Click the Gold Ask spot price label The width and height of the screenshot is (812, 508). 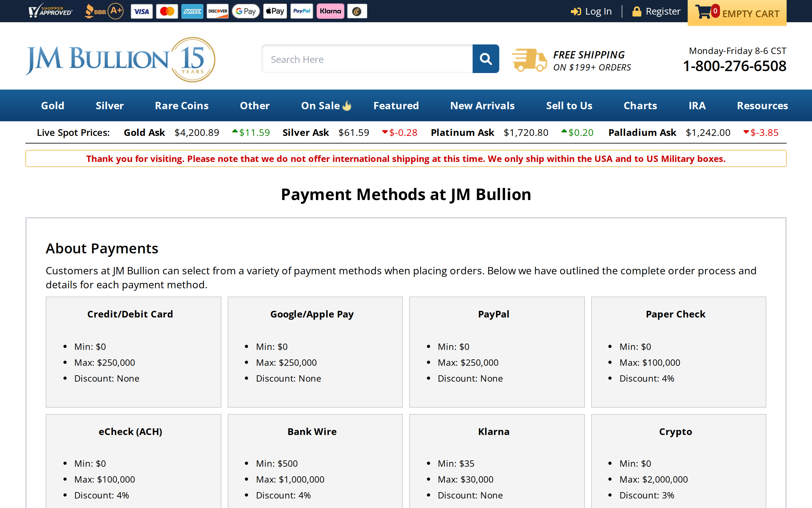[x=144, y=133]
